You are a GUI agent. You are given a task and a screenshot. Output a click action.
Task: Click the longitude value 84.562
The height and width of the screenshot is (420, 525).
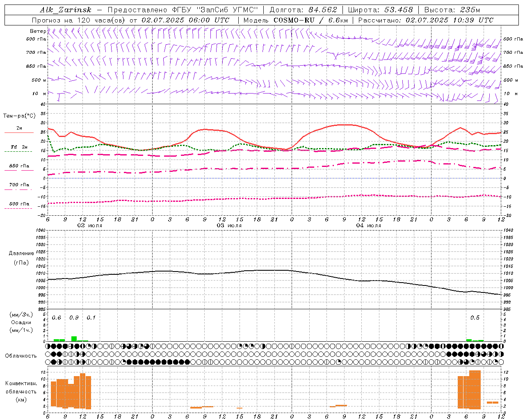click(322, 10)
